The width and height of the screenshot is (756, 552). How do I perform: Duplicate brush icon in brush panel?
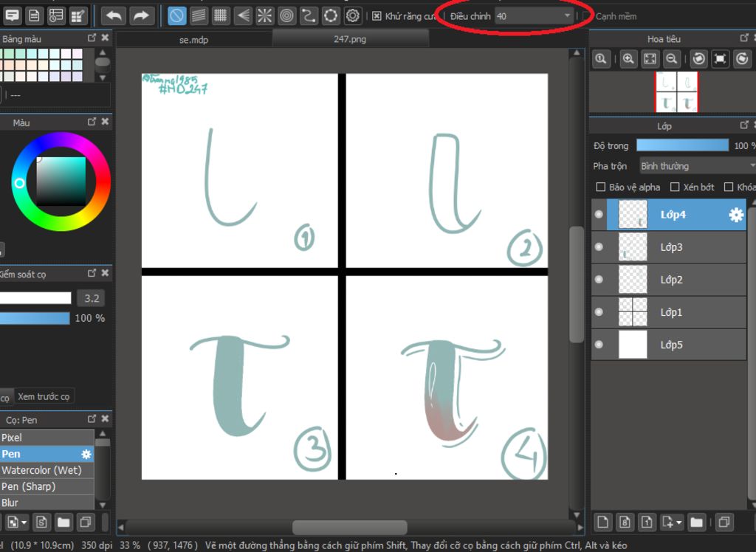[x=86, y=522]
